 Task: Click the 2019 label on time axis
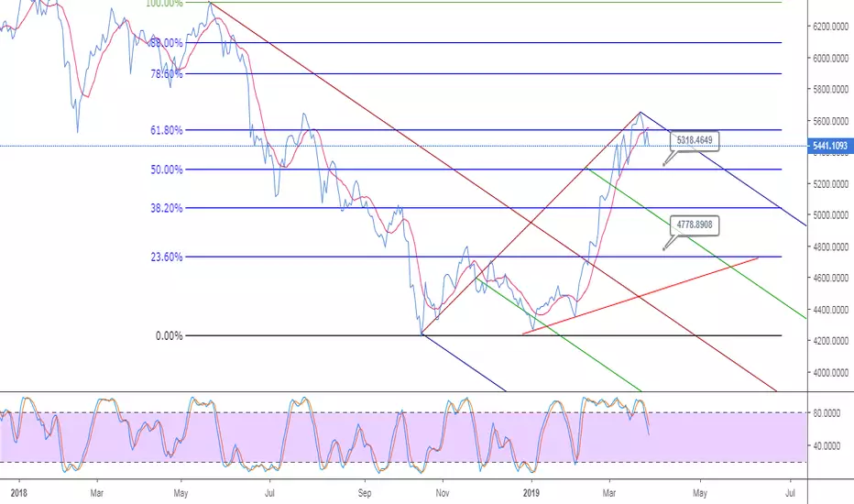pos(531,493)
